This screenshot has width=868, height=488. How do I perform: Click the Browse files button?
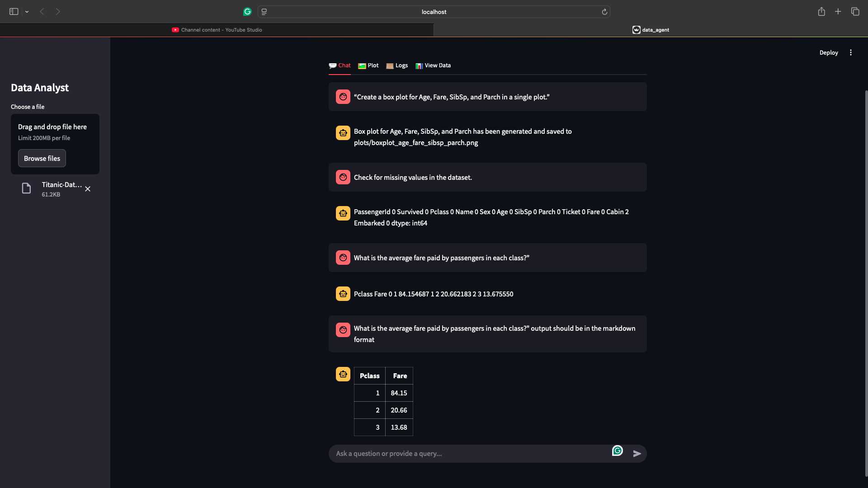click(42, 158)
